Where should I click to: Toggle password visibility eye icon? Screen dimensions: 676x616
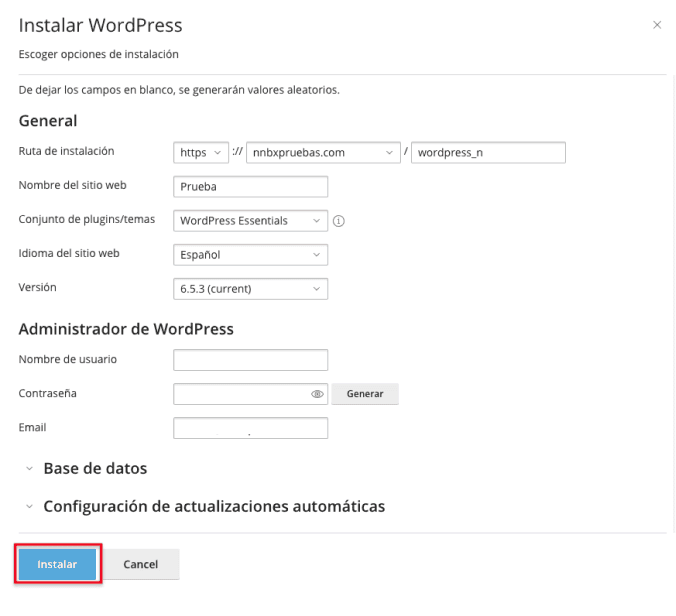(x=317, y=394)
